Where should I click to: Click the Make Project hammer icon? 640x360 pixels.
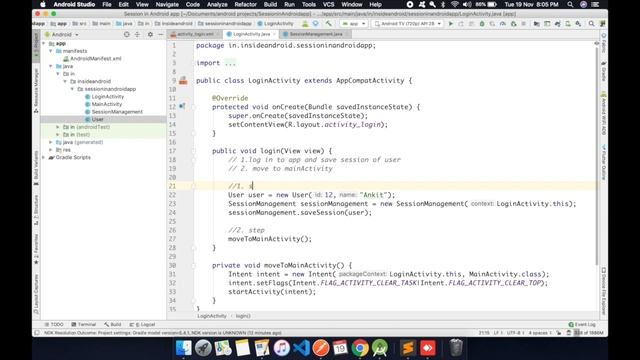click(x=328, y=24)
